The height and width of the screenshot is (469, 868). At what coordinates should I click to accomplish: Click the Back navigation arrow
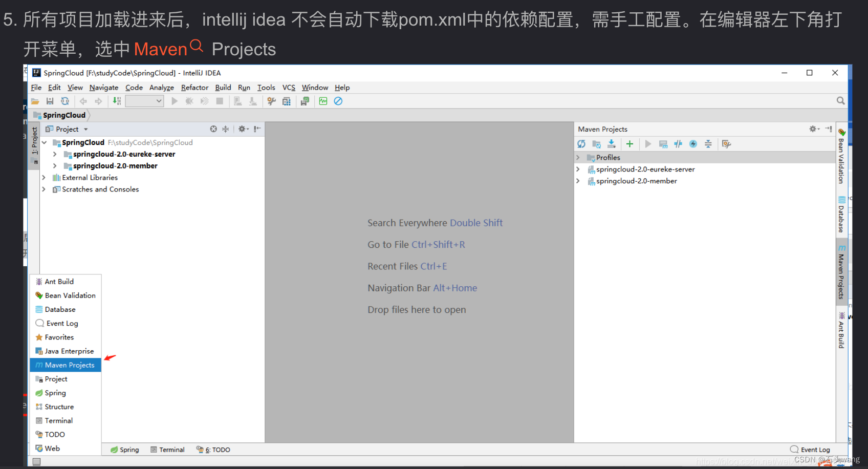point(83,101)
